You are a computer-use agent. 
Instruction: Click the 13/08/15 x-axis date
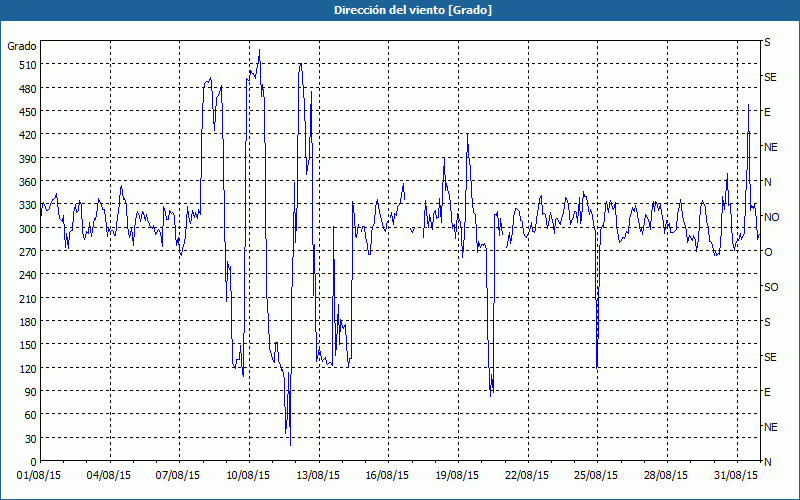tap(318, 476)
